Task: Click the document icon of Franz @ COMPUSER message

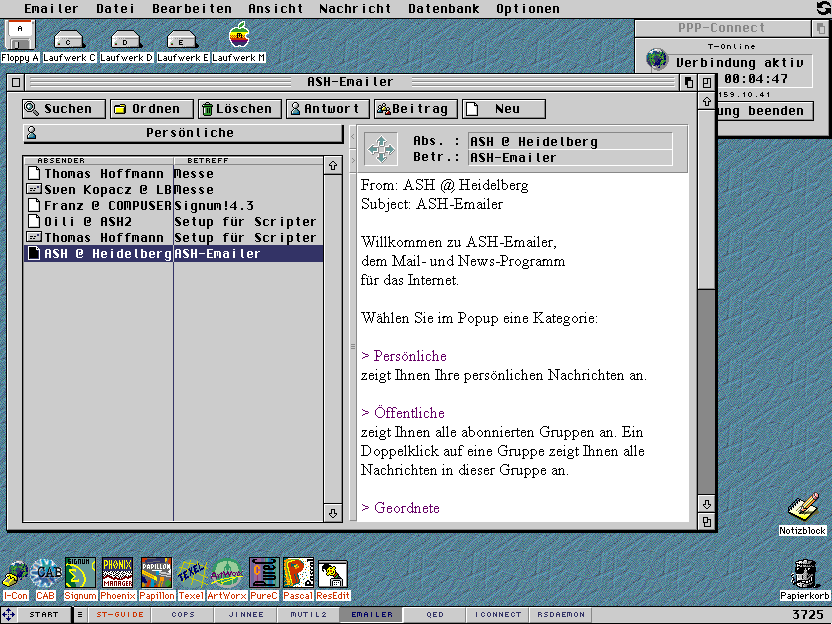Action: coord(34,205)
